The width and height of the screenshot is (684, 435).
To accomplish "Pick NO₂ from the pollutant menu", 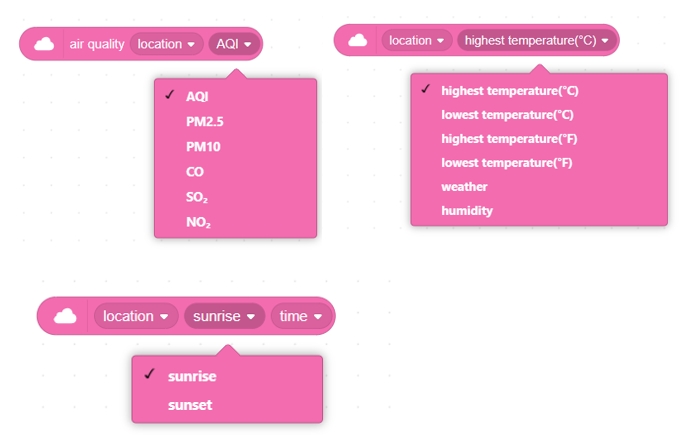I will (x=197, y=222).
